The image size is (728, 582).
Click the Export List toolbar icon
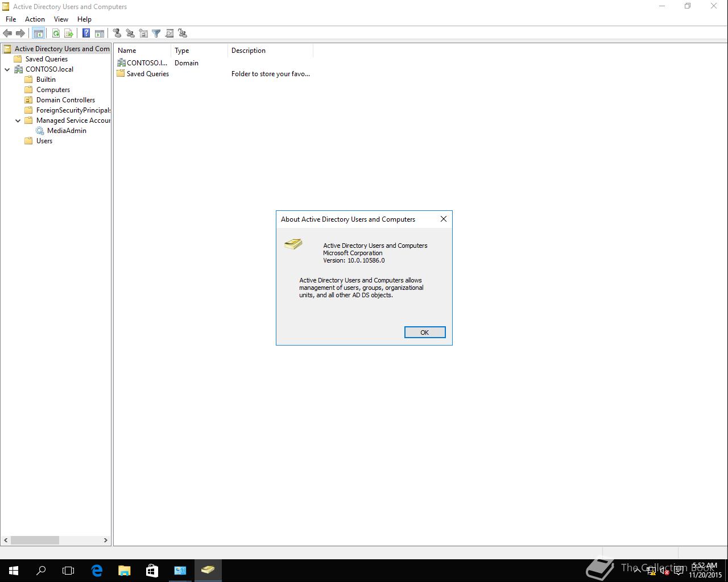click(69, 34)
